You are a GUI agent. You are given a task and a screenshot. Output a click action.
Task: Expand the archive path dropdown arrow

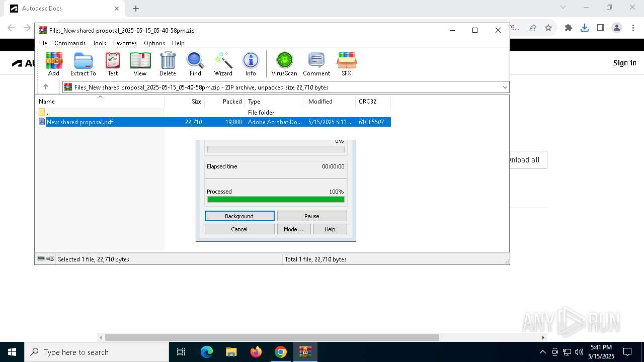click(505, 87)
